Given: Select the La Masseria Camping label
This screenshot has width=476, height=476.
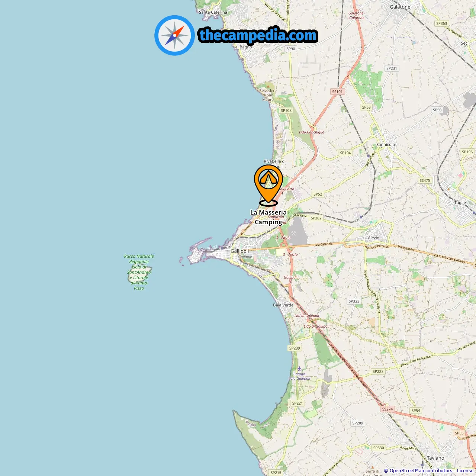Looking at the screenshot, I should [x=268, y=217].
